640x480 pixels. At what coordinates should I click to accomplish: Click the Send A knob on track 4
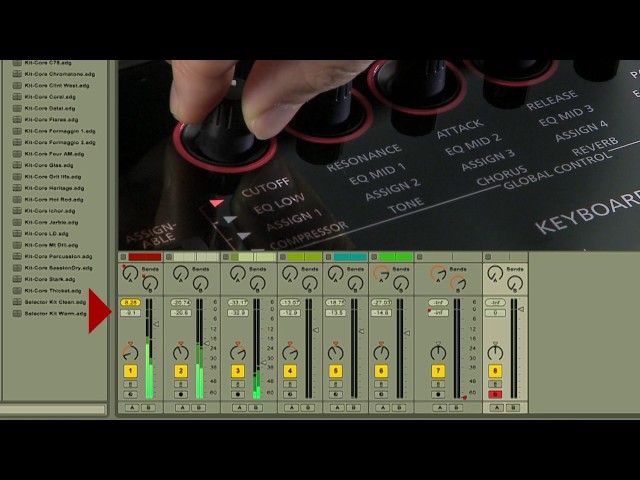(290, 273)
